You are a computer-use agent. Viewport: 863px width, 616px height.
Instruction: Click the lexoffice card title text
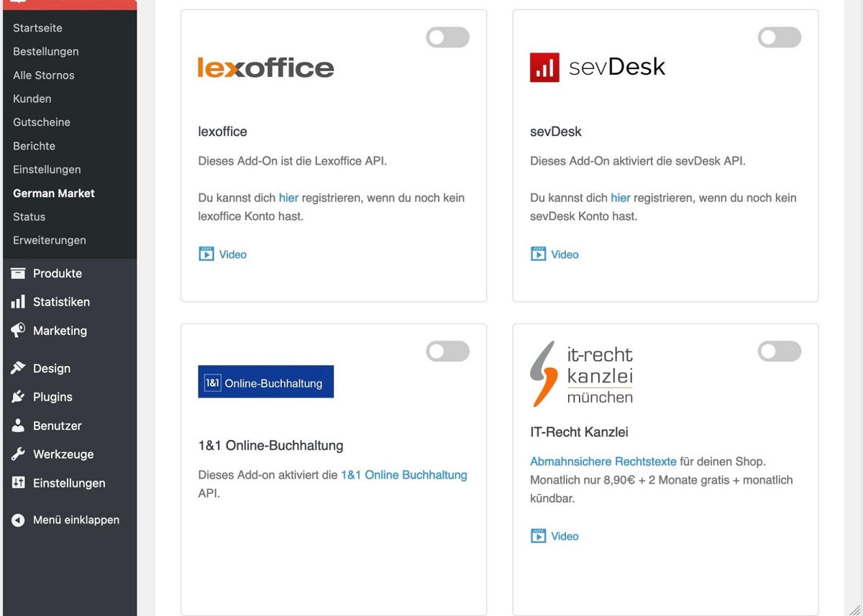223,132
